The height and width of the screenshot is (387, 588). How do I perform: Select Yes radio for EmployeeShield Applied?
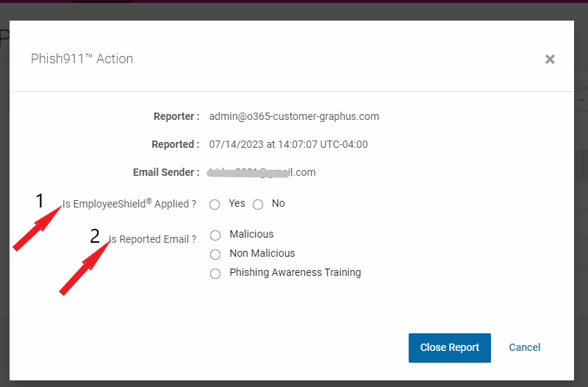[215, 205]
